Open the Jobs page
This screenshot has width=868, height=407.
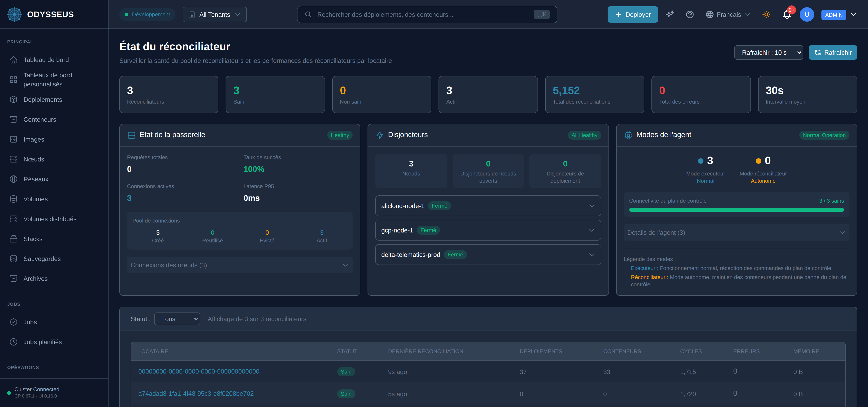pos(54,322)
